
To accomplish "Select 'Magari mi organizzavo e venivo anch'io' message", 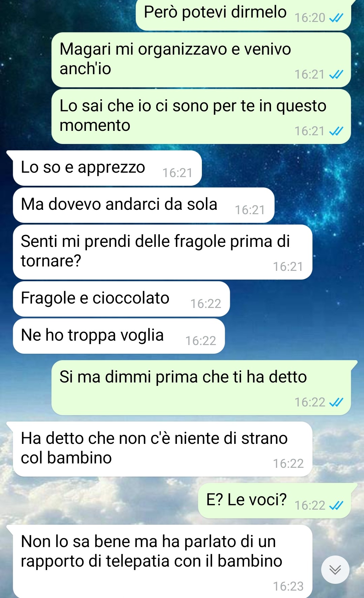I will 201,60.
